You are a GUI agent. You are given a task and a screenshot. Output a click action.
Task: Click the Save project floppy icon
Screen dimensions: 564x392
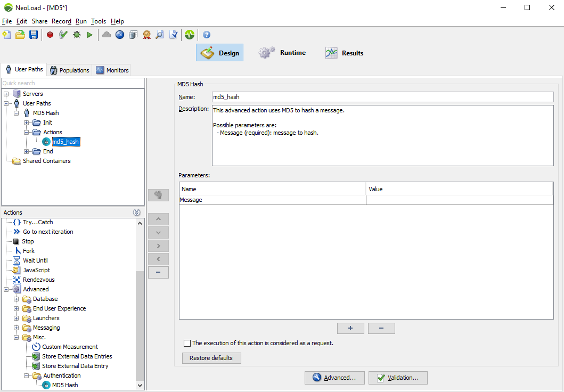[x=34, y=35]
